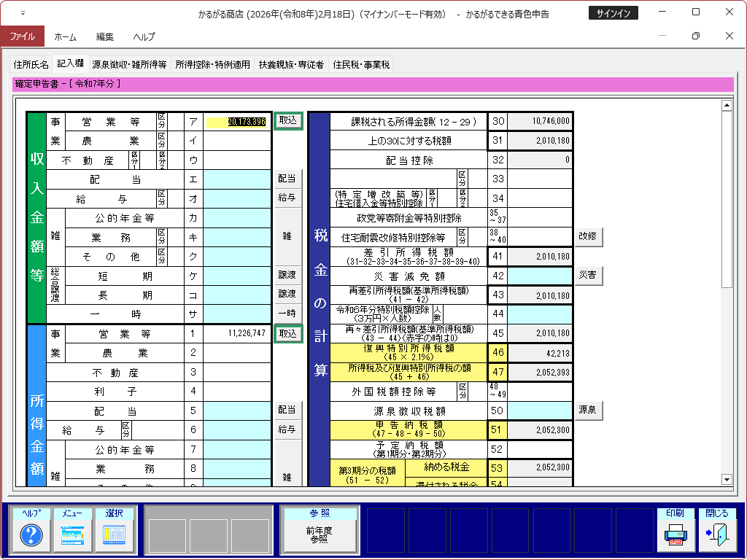The height and width of the screenshot is (560, 747).
Task: Click the Select (選択) icon button
Action: 115,536
